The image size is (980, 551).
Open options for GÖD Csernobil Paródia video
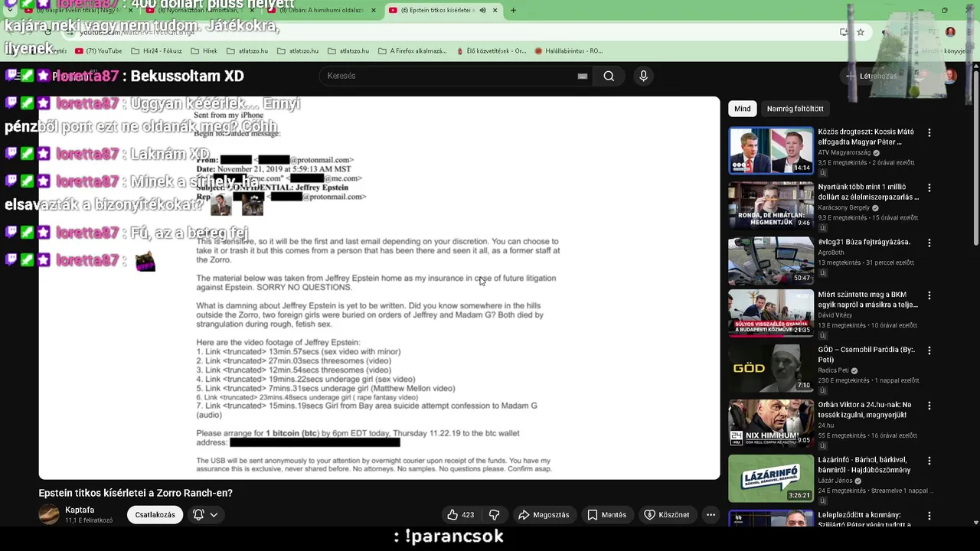click(929, 350)
